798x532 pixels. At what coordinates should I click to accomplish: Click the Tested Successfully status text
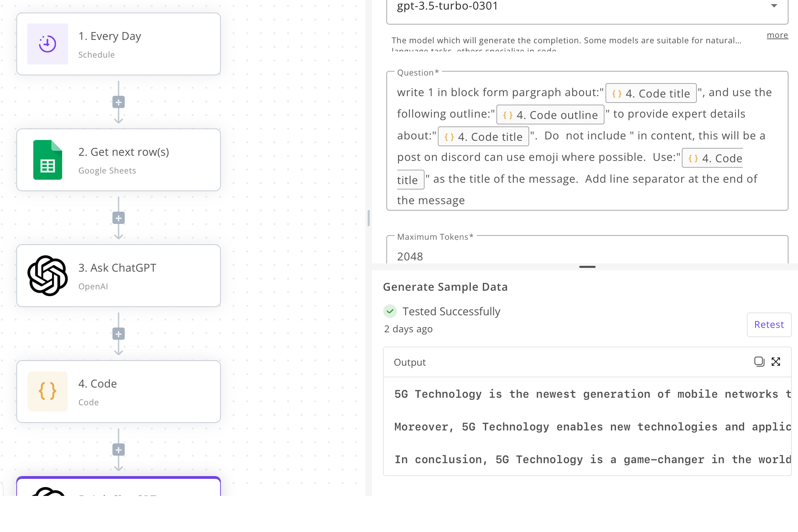point(451,311)
